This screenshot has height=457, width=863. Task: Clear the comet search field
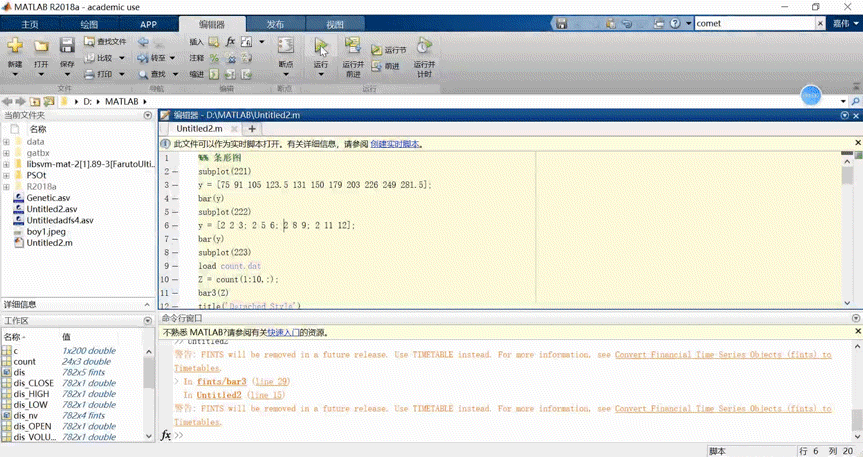pyautogui.click(x=820, y=24)
